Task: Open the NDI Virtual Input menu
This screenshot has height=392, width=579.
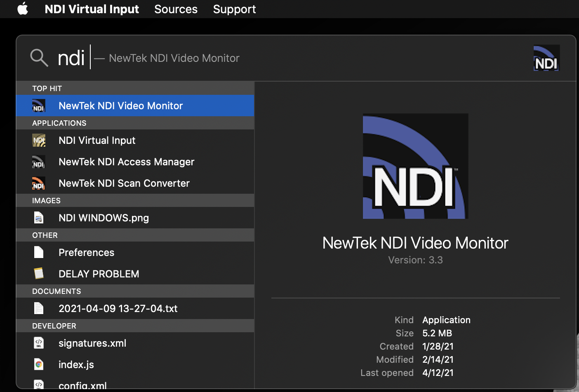Action: point(92,9)
